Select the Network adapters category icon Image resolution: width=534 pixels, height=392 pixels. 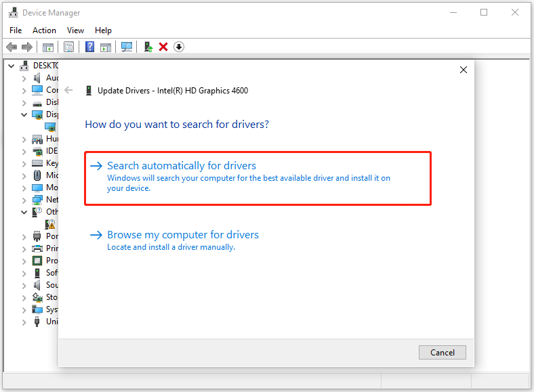37,200
